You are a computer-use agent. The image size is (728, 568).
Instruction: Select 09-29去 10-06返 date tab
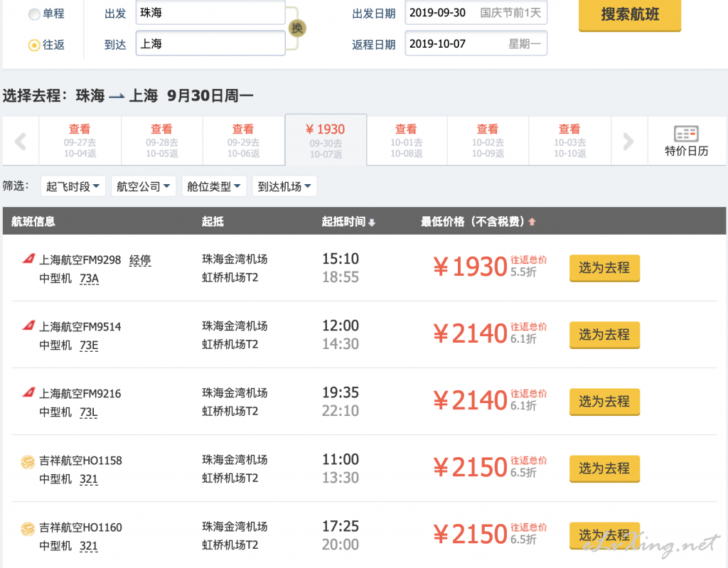coord(243,141)
